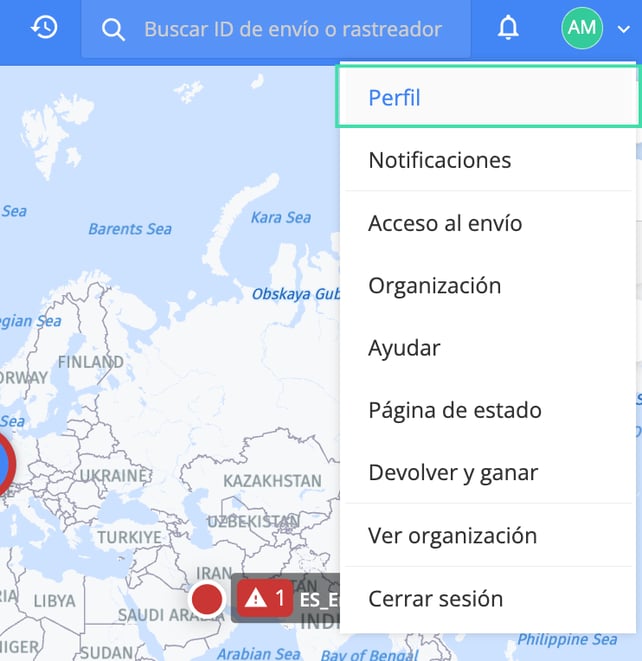
Task: Choose the 'Acceso al envío' menu entry
Action: [x=445, y=223]
